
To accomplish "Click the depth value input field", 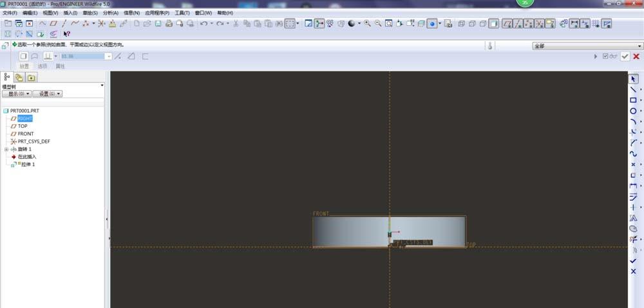I will tap(82, 57).
